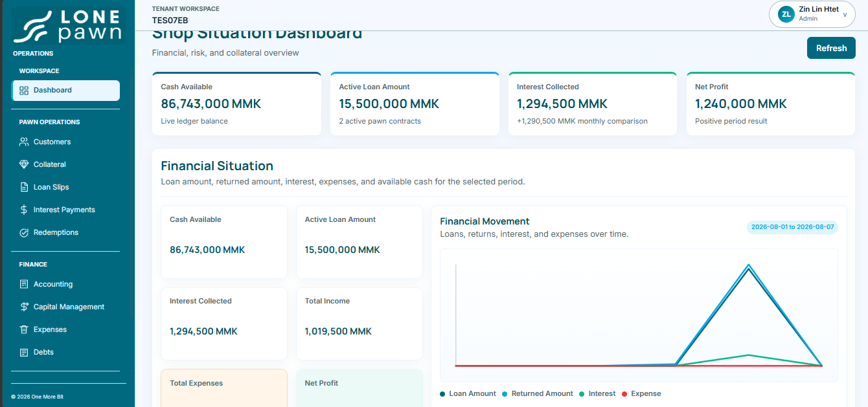This screenshot has height=407, width=868.
Task: Click the Total Income card
Action: point(360,324)
